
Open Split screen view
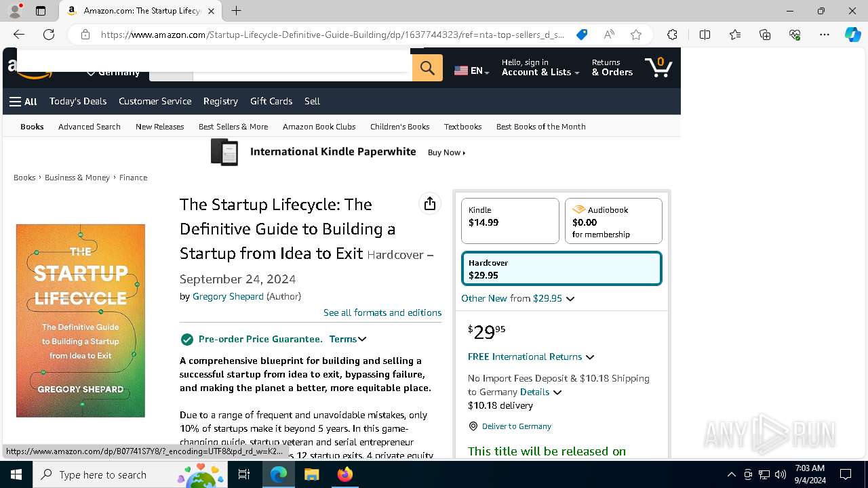705,35
